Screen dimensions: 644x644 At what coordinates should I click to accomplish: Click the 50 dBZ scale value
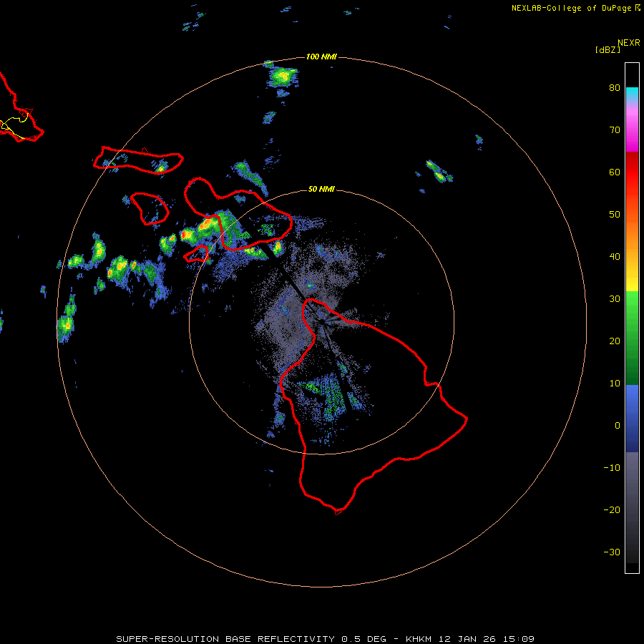point(615,215)
